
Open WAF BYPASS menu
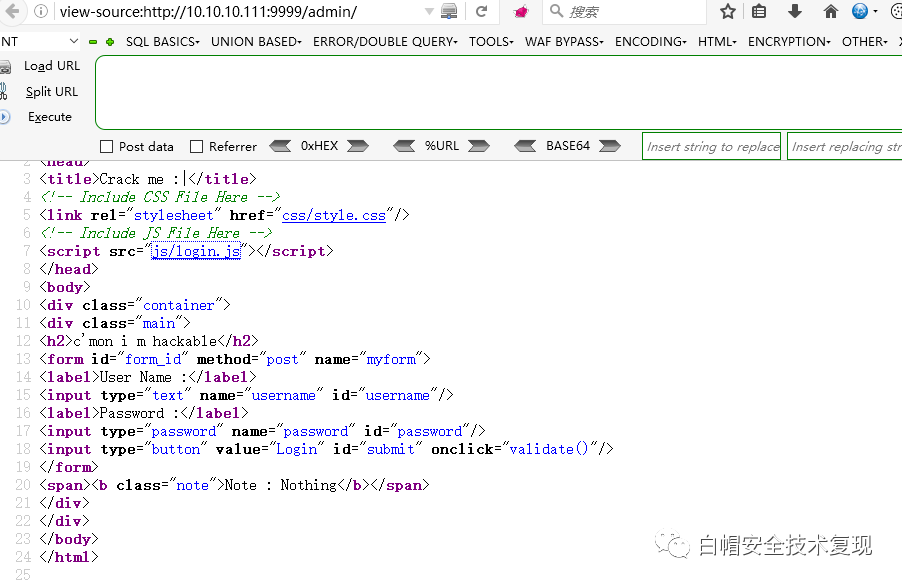point(564,42)
